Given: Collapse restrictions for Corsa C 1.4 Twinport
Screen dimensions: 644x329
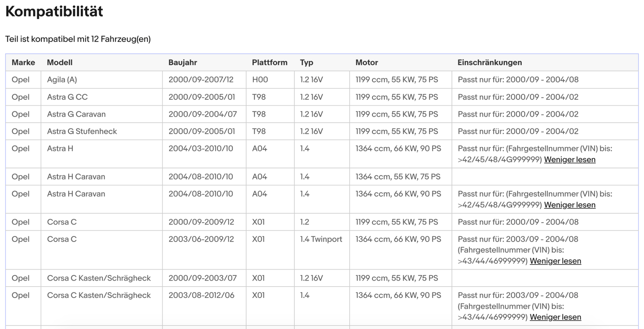Looking at the screenshot, I should click(x=555, y=261).
